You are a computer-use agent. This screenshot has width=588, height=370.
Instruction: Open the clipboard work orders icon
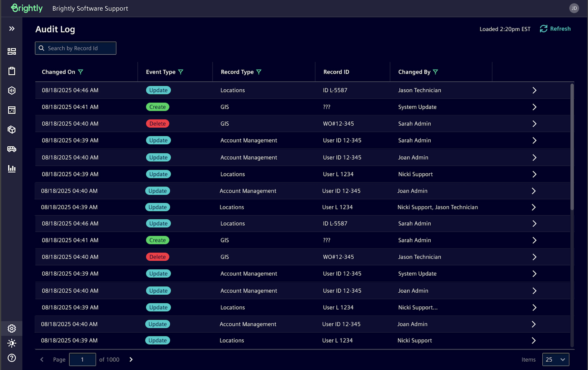click(12, 71)
